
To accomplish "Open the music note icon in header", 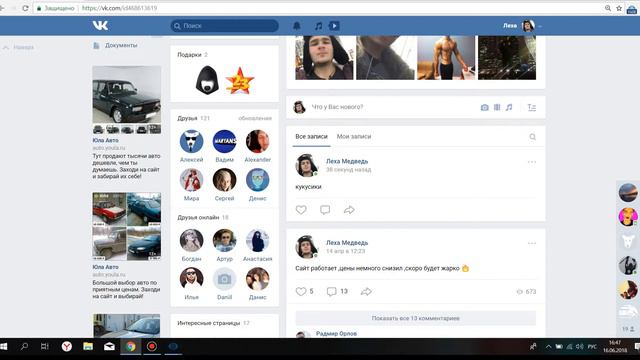I will [318, 26].
